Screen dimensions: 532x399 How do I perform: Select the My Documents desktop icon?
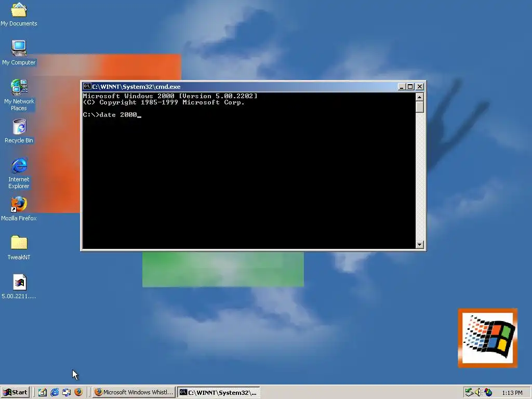(x=19, y=14)
